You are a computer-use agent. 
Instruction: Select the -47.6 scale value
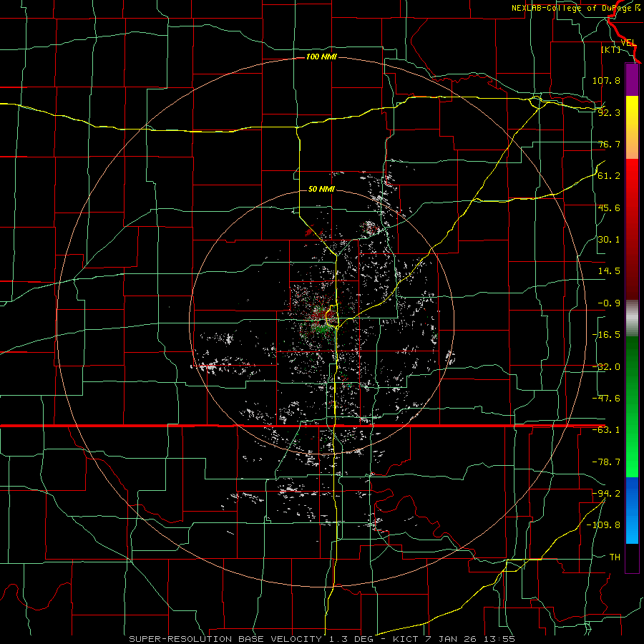[606, 399]
